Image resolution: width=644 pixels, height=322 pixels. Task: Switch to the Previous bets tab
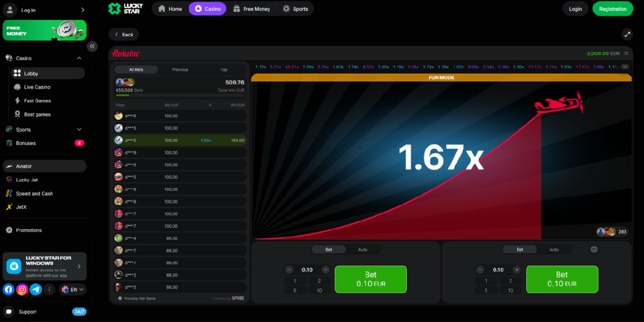tap(180, 70)
